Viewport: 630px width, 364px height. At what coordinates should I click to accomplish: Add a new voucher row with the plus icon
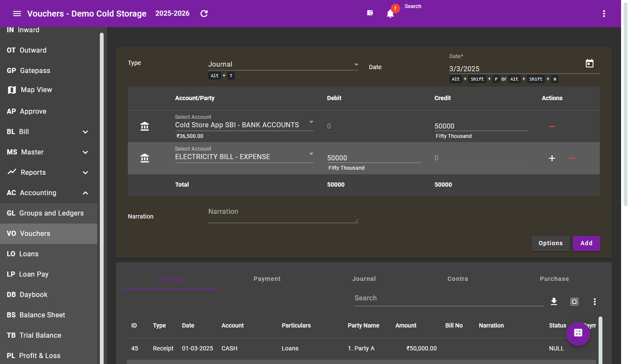click(552, 158)
